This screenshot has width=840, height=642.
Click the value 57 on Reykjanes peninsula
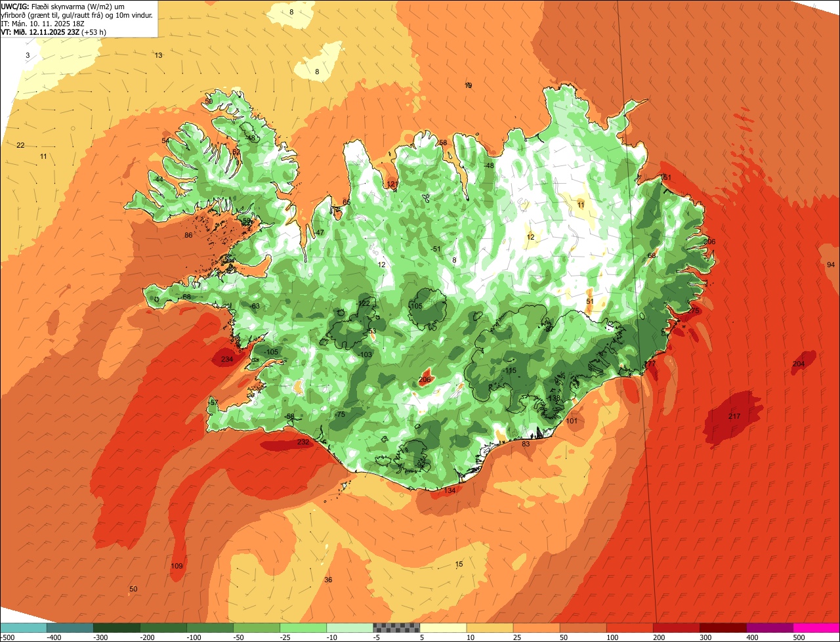click(x=214, y=402)
